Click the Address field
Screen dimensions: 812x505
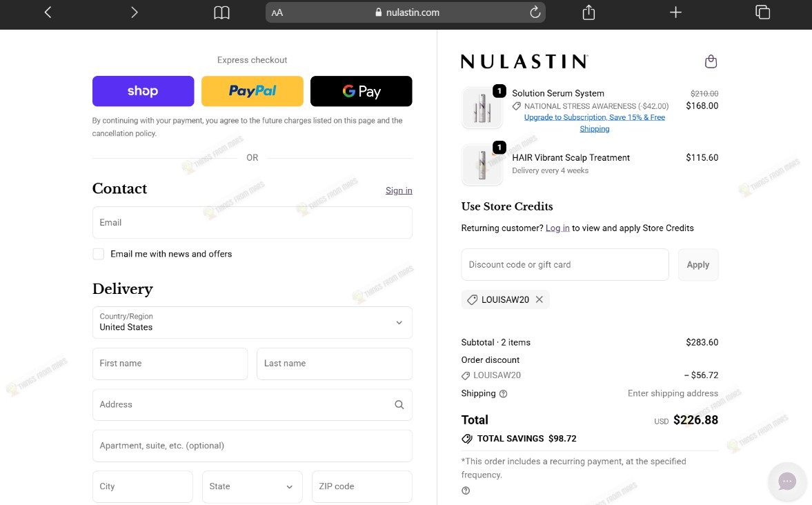click(252, 404)
